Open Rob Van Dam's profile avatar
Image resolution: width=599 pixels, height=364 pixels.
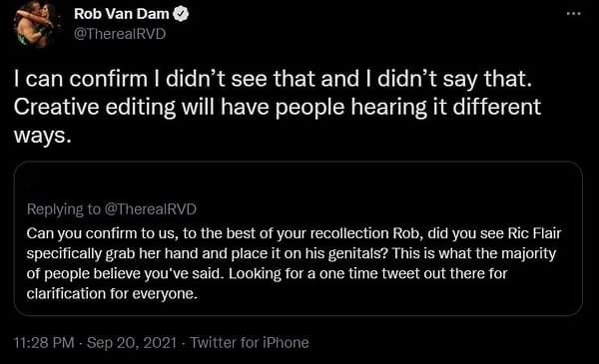pyautogui.click(x=37, y=24)
